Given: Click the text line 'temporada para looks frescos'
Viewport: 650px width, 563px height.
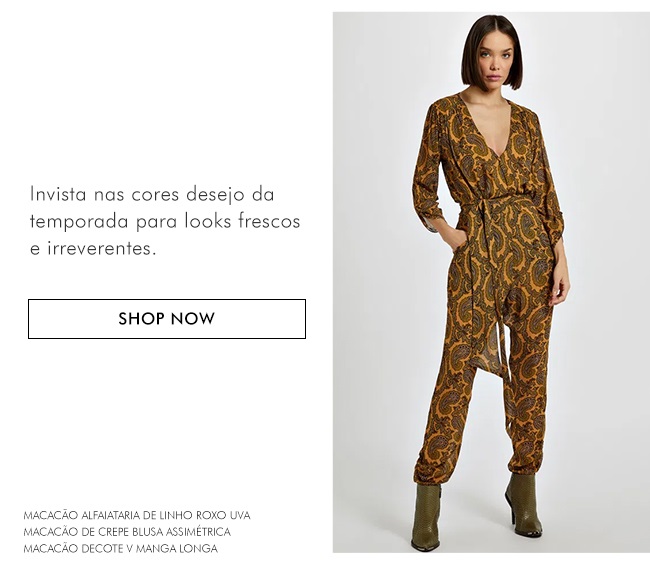Looking at the screenshot, I should (x=165, y=221).
